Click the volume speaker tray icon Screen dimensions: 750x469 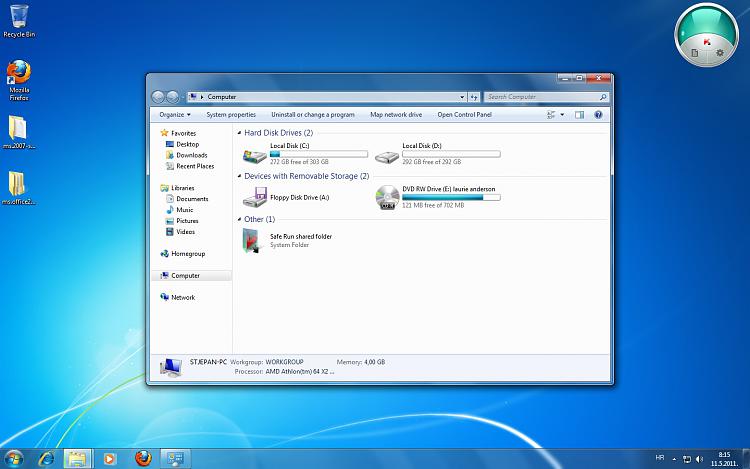(x=700, y=459)
